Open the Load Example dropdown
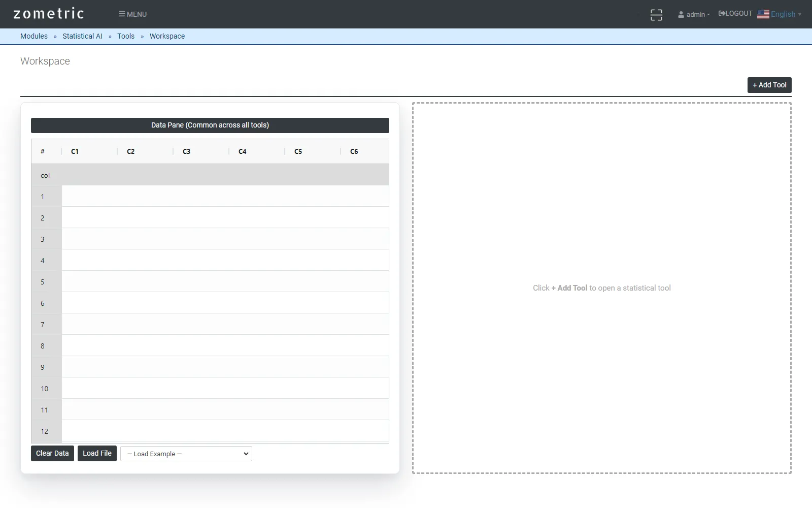The image size is (812, 508). pos(186,454)
